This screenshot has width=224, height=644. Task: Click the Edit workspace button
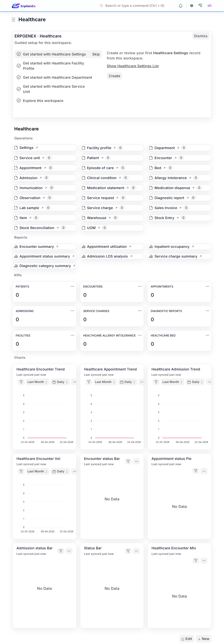(187, 639)
